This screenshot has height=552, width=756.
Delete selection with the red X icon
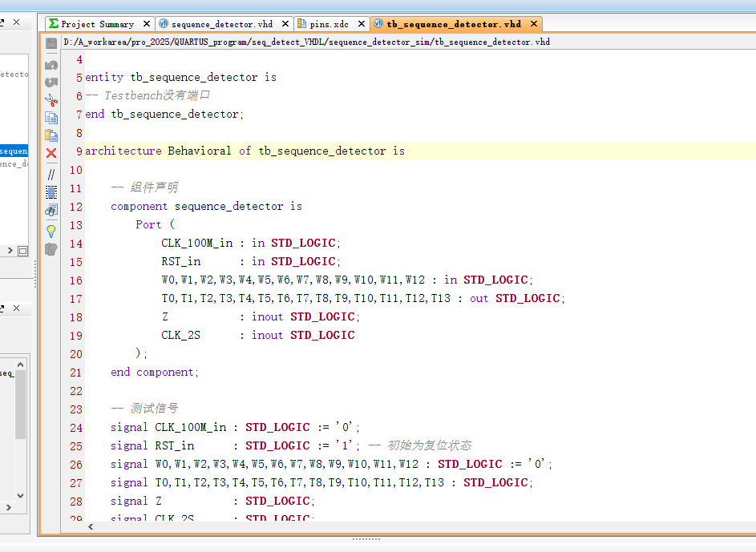(51, 153)
